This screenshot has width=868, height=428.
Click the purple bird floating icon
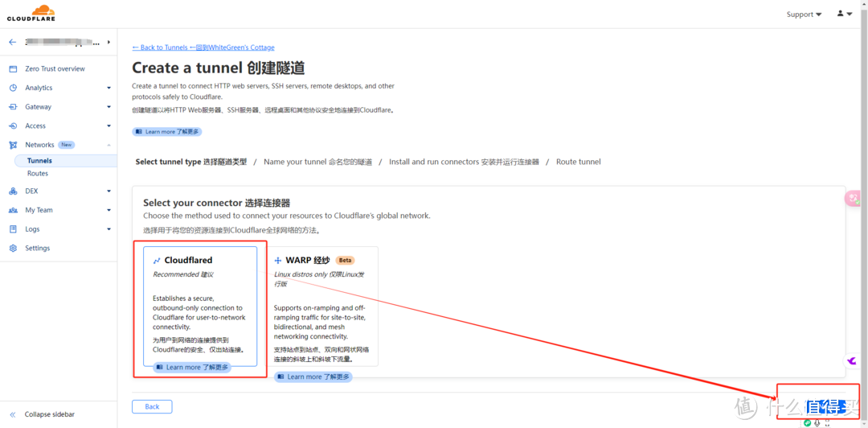(853, 361)
